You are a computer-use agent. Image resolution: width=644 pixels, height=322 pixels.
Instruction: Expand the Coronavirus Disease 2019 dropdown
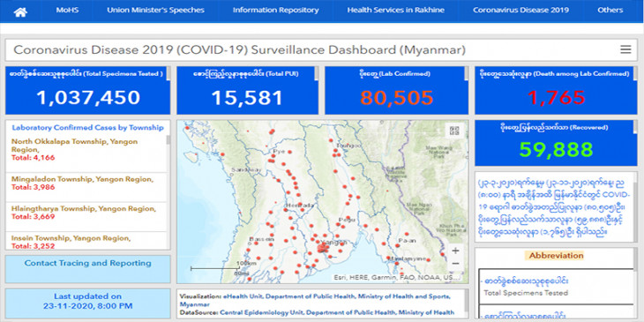[520, 11]
